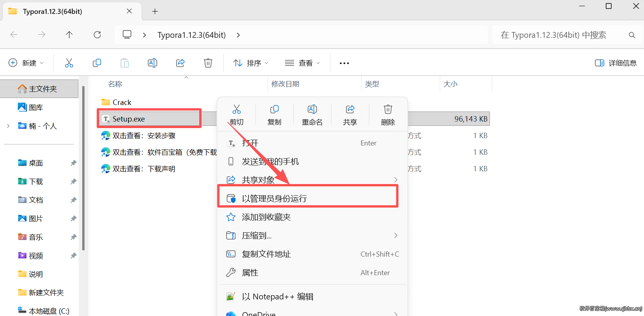Select 以 Notepad++ 编辑 menu entry
Screen dimensions: 644x316
(313, 296)
